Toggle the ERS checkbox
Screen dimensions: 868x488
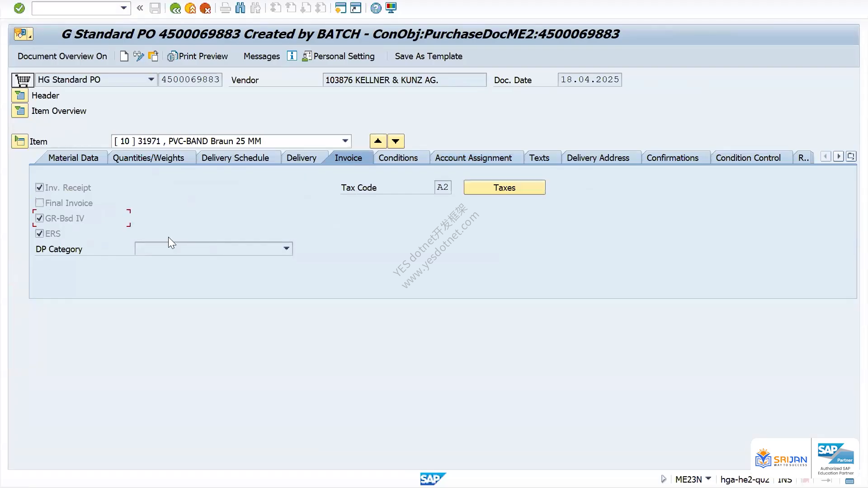[40, 234]
